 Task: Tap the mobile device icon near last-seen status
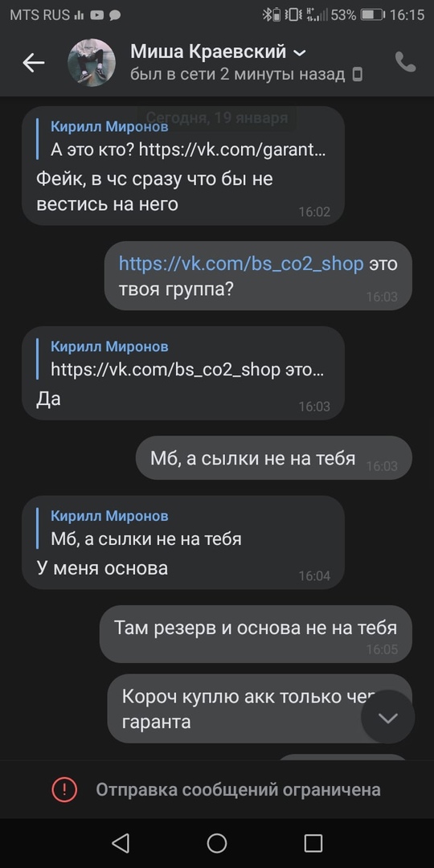pos(358,74)
